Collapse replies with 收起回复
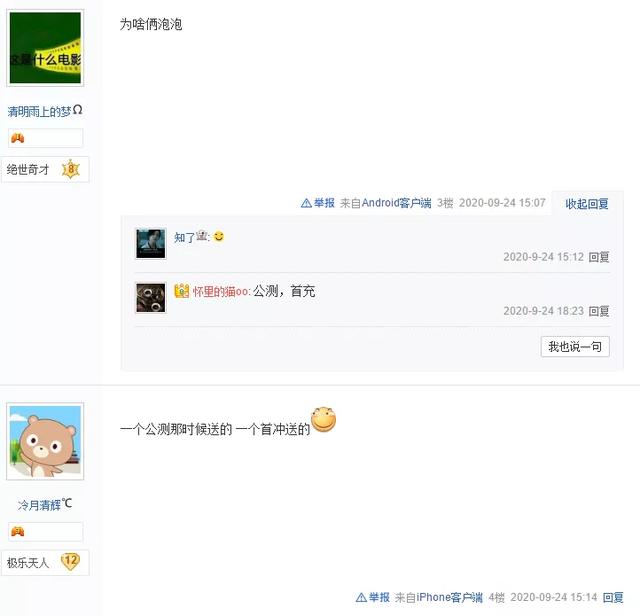This screenshot has height=616, width=640. pos(587,204)
